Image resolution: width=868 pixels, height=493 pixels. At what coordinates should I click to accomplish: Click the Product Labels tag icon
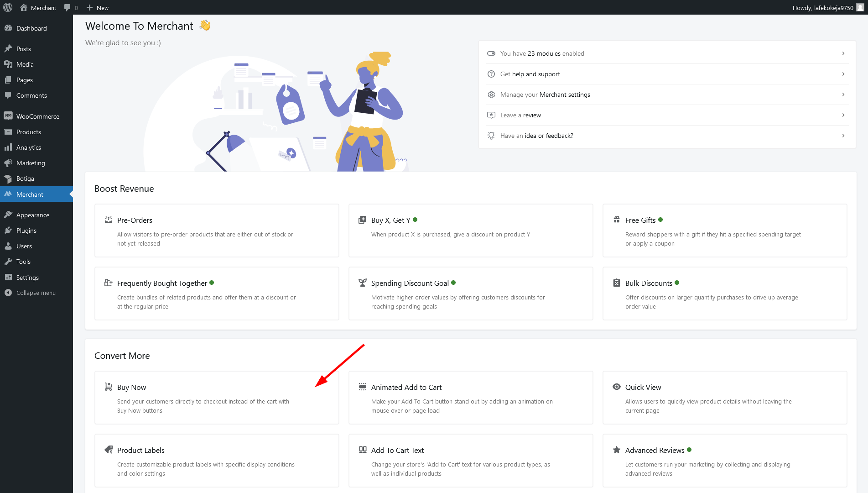[109, 450]
